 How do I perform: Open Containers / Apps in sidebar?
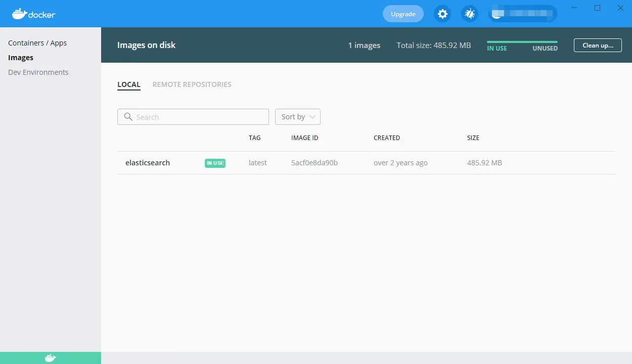37,43
